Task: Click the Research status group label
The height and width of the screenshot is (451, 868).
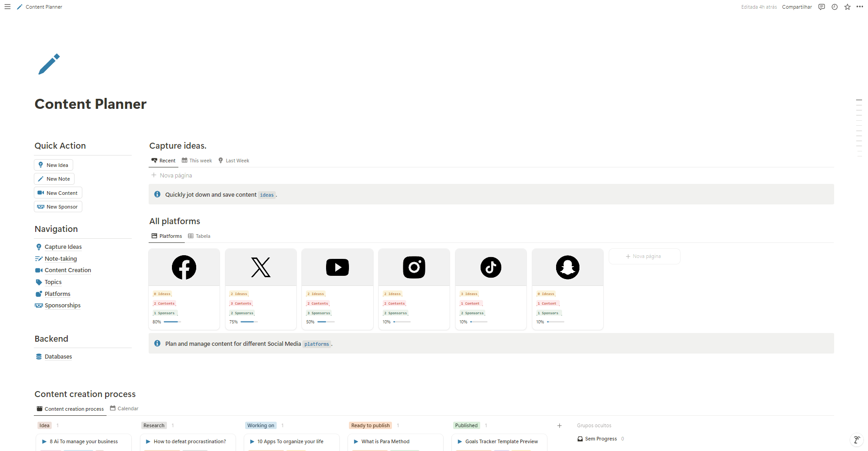Action: click(x=154, y=425)
